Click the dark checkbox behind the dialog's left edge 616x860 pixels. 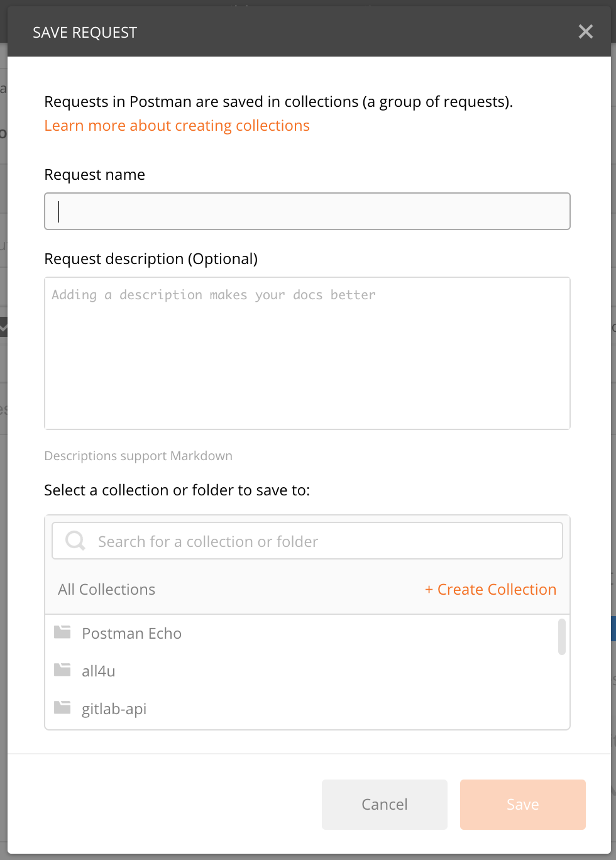coord(3,327)
